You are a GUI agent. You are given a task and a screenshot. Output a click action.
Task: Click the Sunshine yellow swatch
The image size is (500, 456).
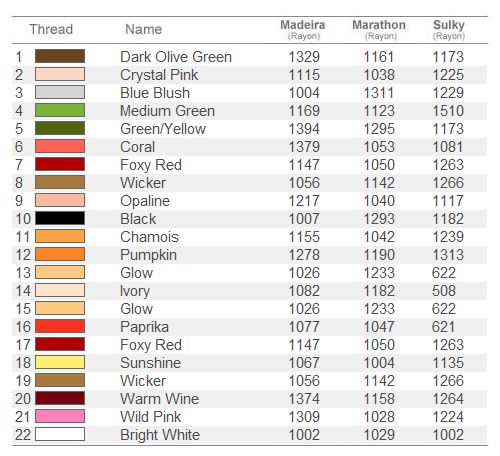60,362
